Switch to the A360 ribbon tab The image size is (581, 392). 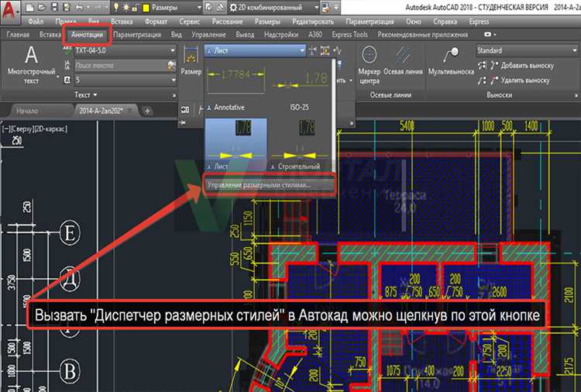(315, 34)
